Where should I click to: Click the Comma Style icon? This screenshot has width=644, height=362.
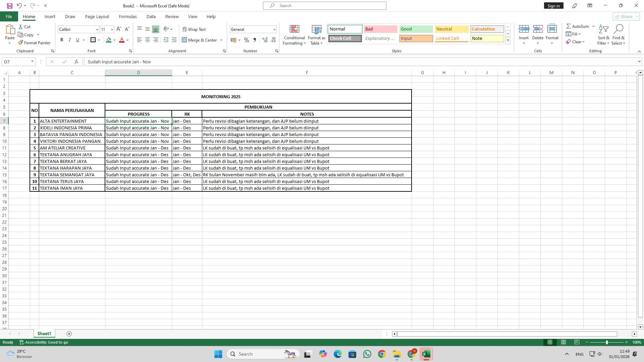pos(255,40)
